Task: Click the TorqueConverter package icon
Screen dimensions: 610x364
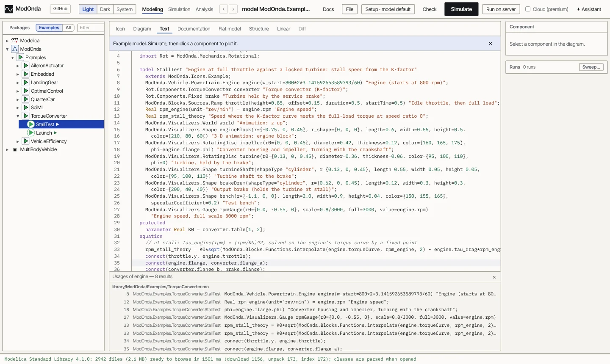Action: (26, 116)
